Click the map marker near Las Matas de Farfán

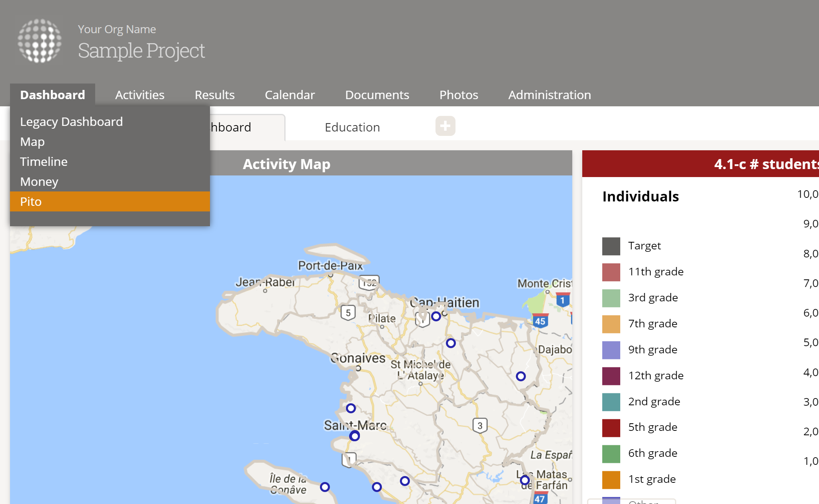click(525, 480)
